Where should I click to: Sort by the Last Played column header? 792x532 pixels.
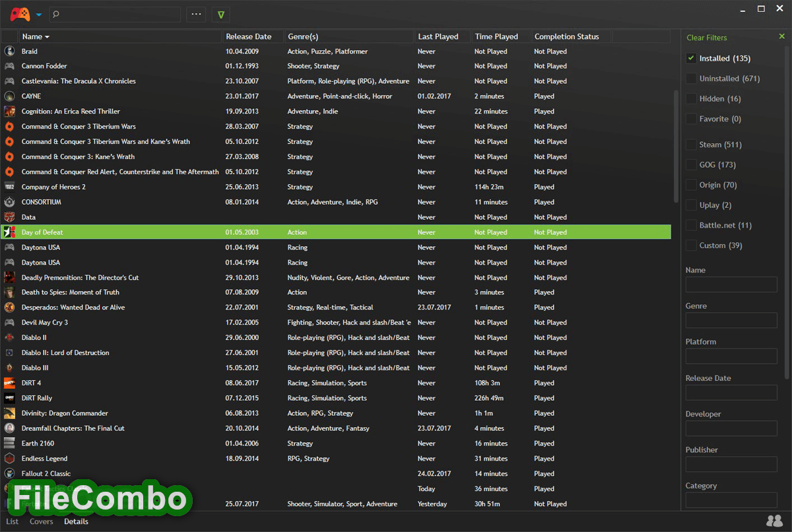coord(442,36)
